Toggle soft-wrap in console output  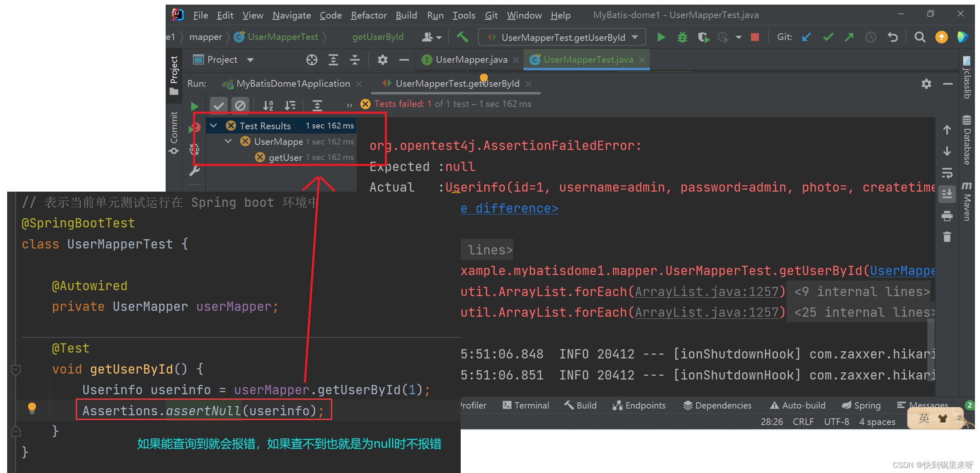tap(947, 173)
